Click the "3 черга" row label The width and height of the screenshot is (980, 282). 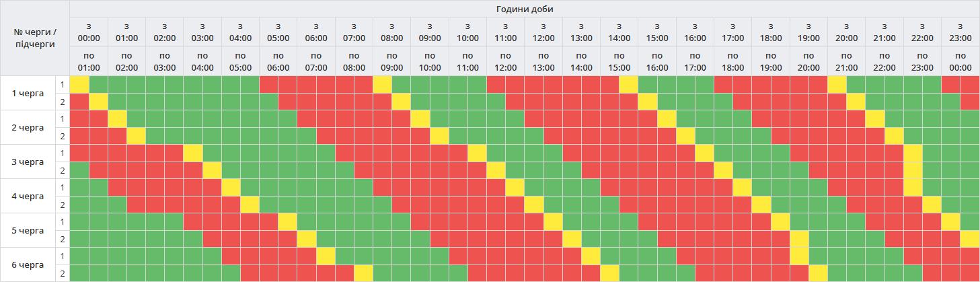point(28,162)
